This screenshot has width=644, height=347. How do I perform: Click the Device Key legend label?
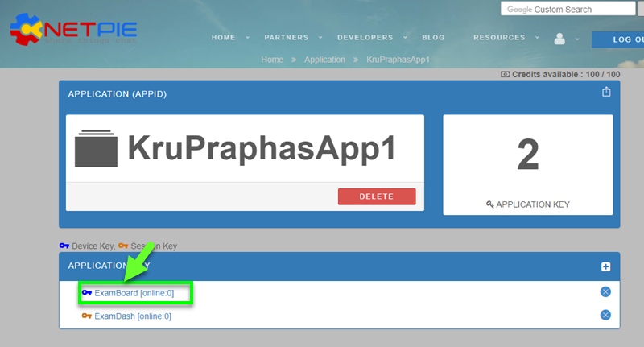coord(93,246)
